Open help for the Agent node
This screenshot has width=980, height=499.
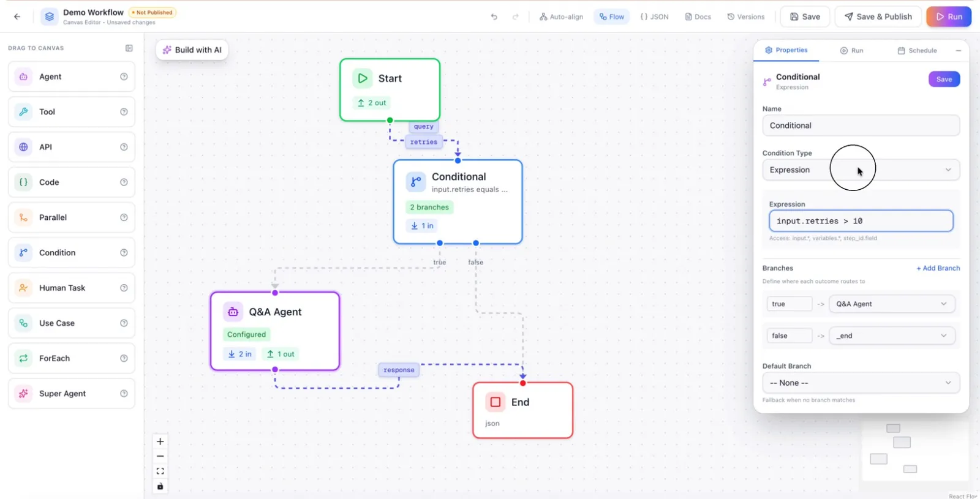[124, 77]
